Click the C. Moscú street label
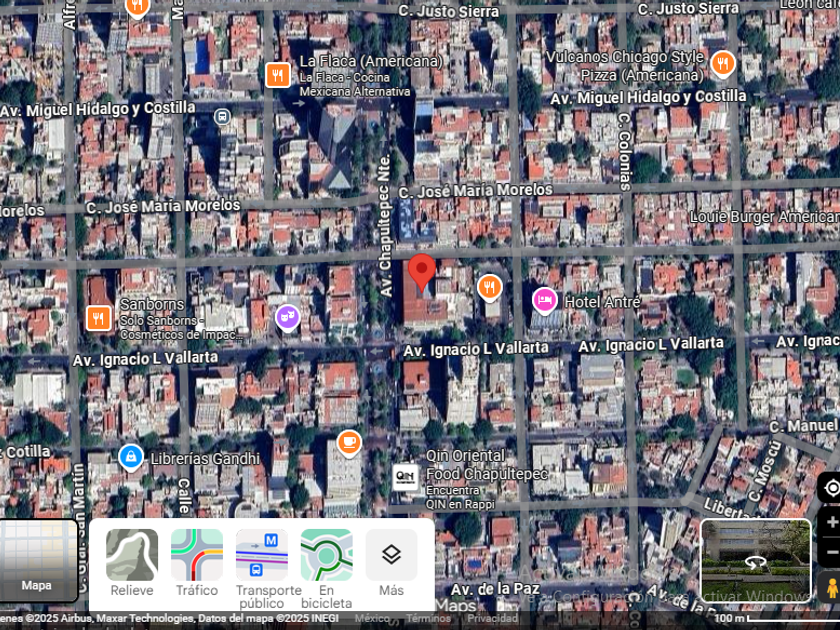The image size is (840, 630). pos(766,471)
